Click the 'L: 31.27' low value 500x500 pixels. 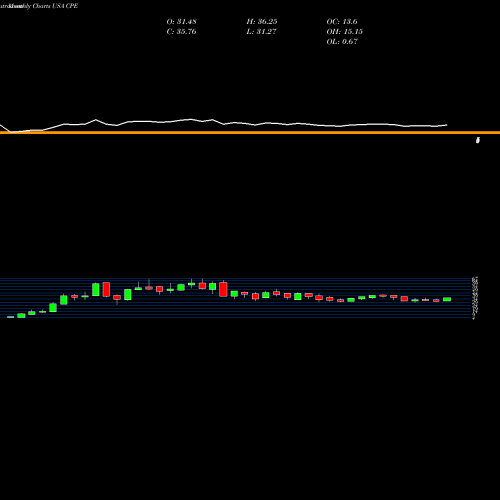click(261, 32)
